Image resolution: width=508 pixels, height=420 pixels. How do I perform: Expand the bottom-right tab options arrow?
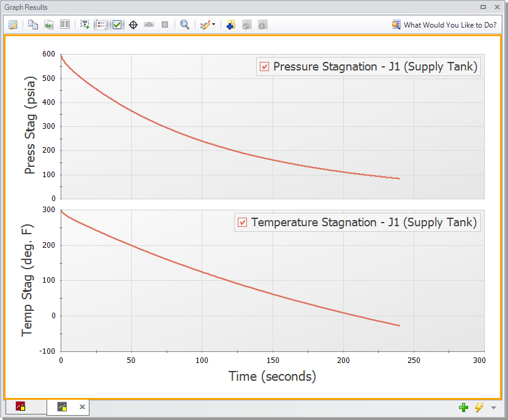pos(494,408)
